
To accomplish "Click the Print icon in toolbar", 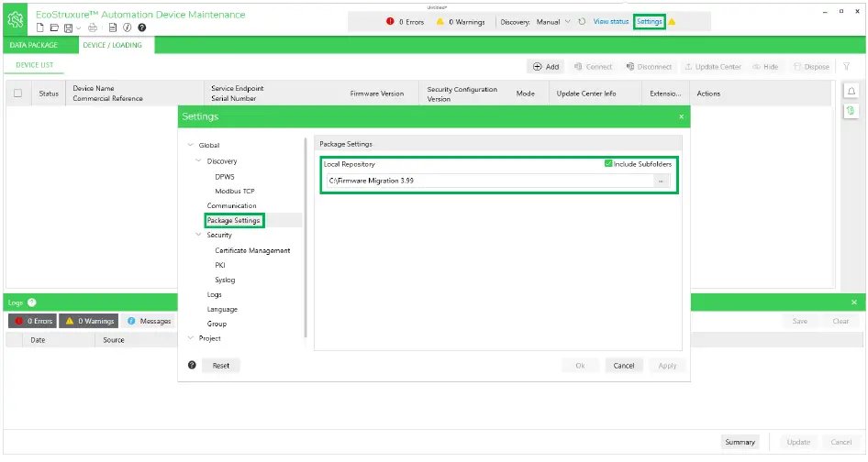I will [x=93, y=27].
